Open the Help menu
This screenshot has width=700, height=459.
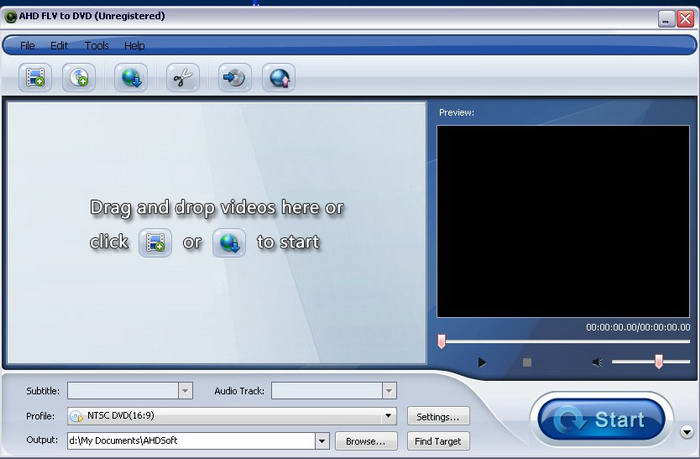[x=134, y=46]
